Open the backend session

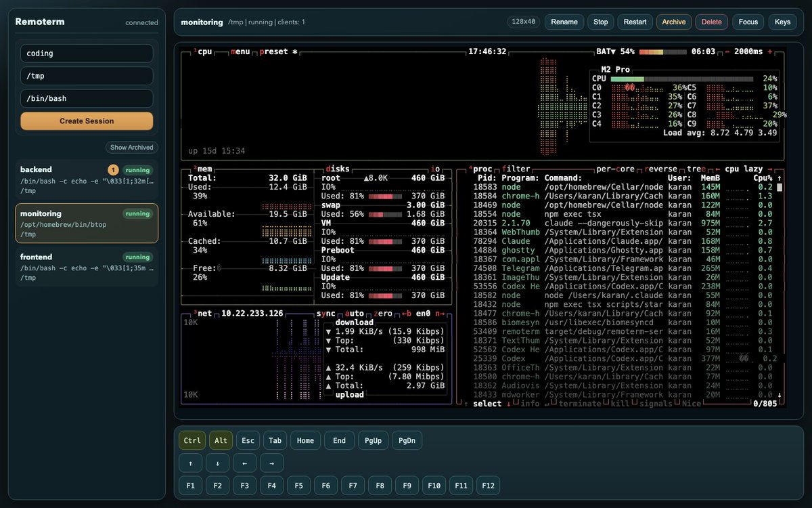pyautogui.click(x=87, y=179)
